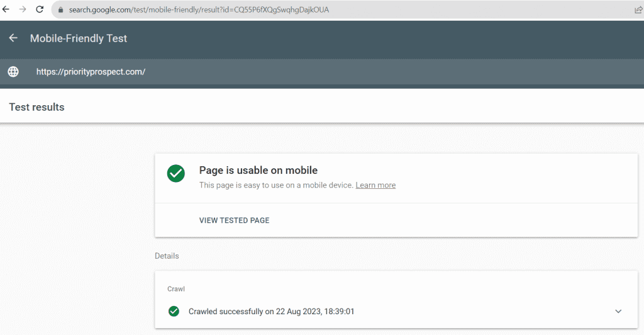Screen dimensions: 644x335
Task: Expand the Crawl details chevron
Action: (618, 311)
